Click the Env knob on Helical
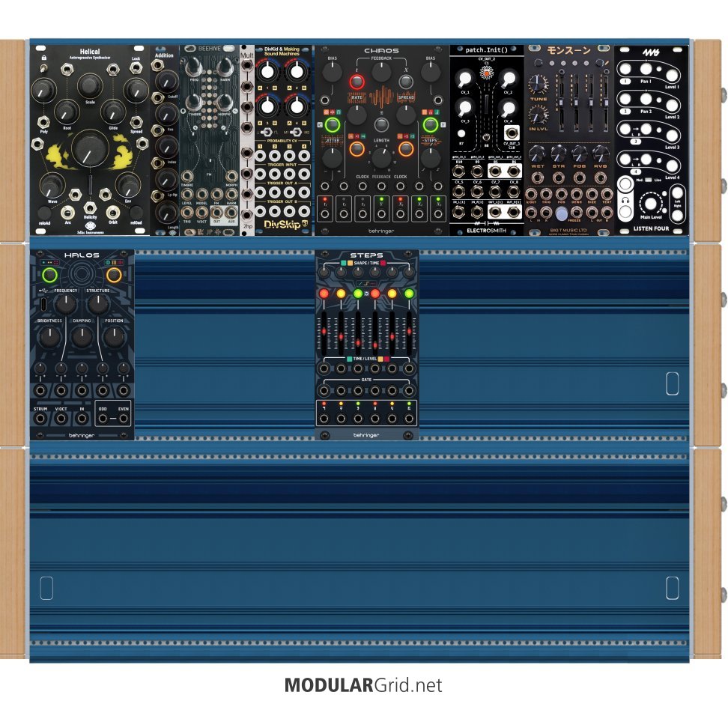 pyautogui.click(x=127, y=185)
